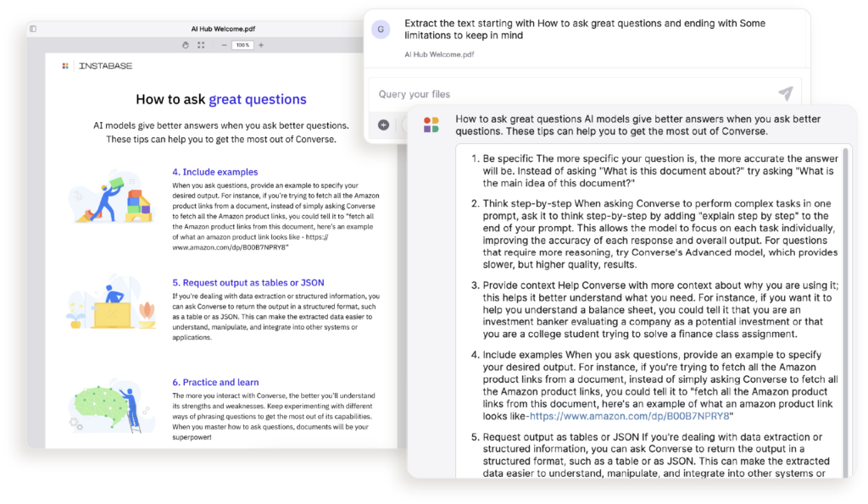Send the query with the paper plane icon
The width and height of the screenshot is (868, 504).
coord(786,93)
